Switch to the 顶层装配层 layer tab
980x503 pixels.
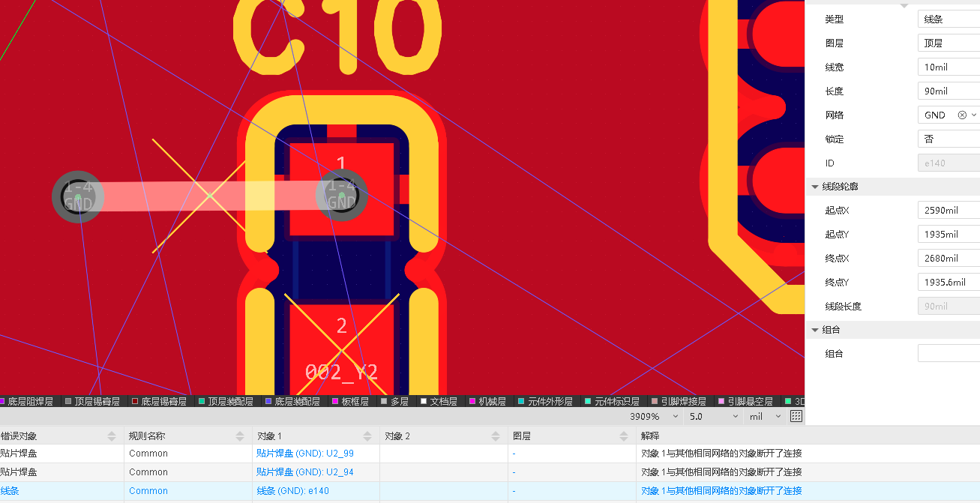230,402
